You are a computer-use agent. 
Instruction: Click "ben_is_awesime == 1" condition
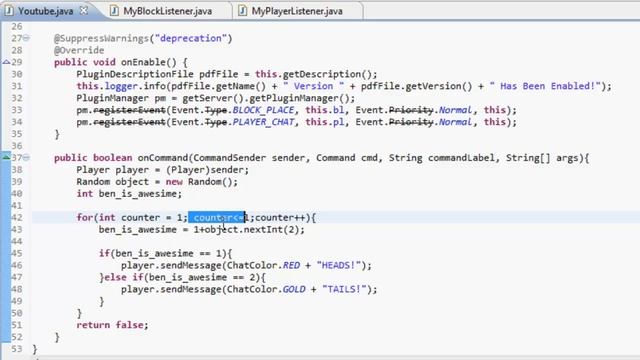[x=168, y=253]
